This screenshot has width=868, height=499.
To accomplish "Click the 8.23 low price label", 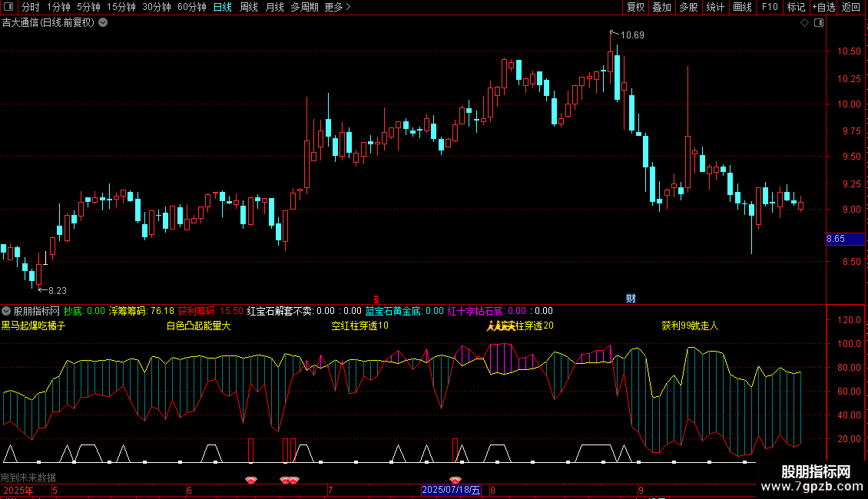I will (x=57, y=290).
